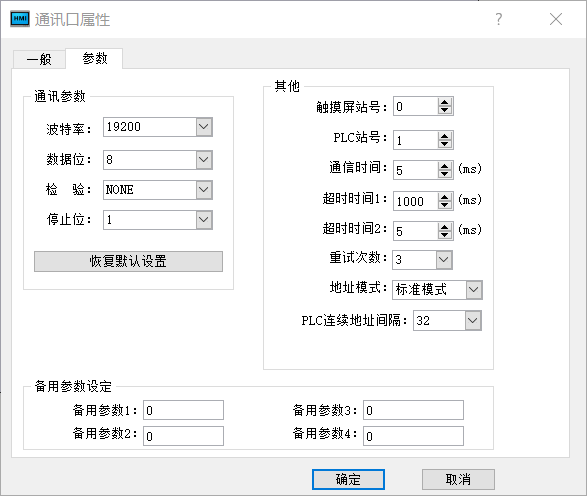Click the spare parameter 1 (备用参数1) field
Image resolution: width=587 pixels, height=496 pixels.
[183, 410]
